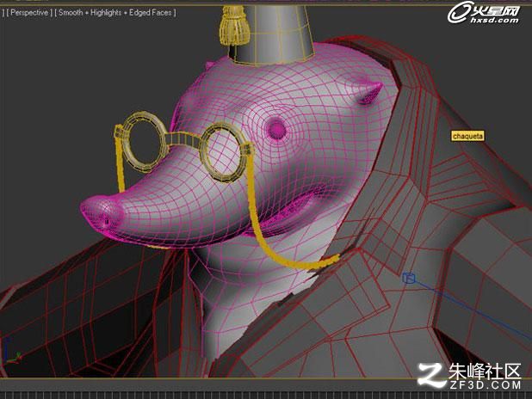
Task: Select the blue helper box gizmo
Action: (x=409, y=278)
